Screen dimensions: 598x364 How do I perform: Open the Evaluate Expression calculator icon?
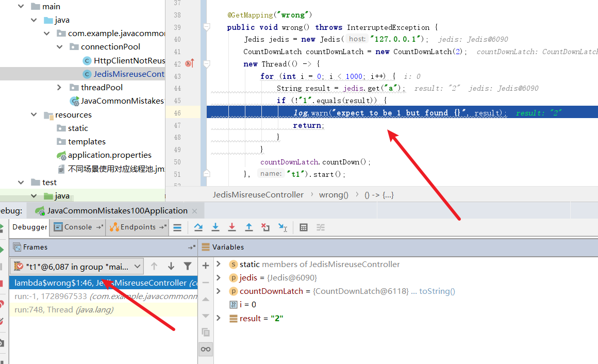point(304,227)
